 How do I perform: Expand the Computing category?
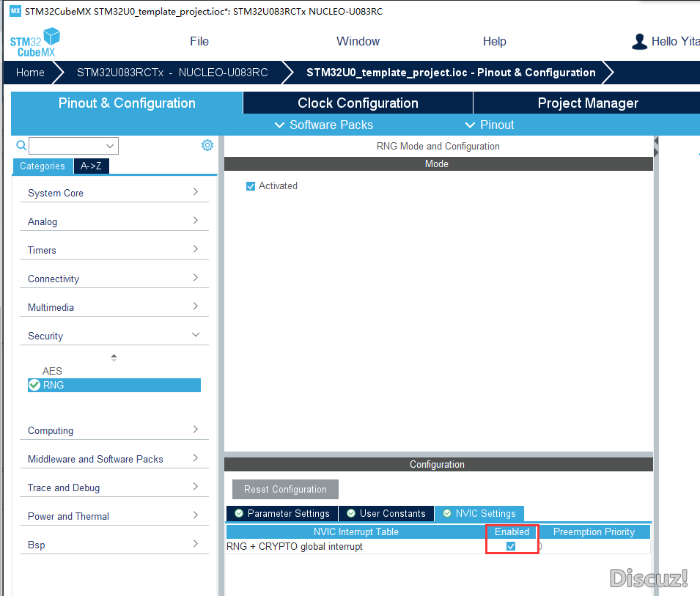(x=114, y=430)
